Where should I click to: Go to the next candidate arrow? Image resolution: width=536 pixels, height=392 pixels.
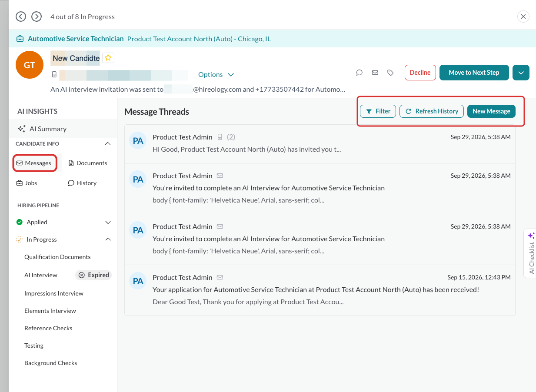click(x=37, y=17)
